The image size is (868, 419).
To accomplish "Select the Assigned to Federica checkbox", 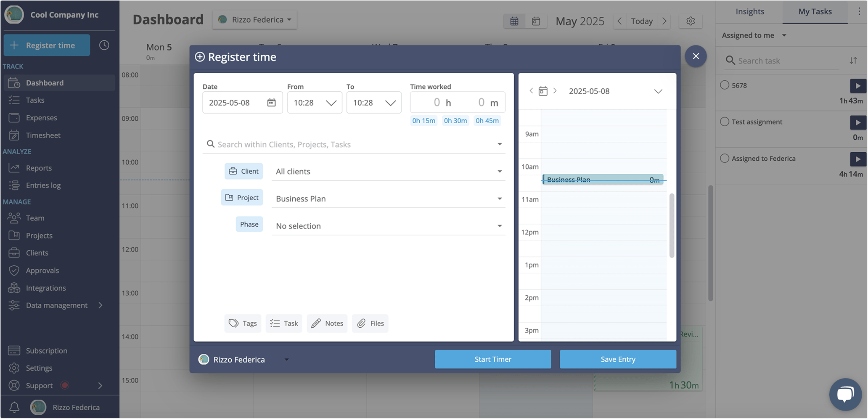I will click(x=725, y=158).
